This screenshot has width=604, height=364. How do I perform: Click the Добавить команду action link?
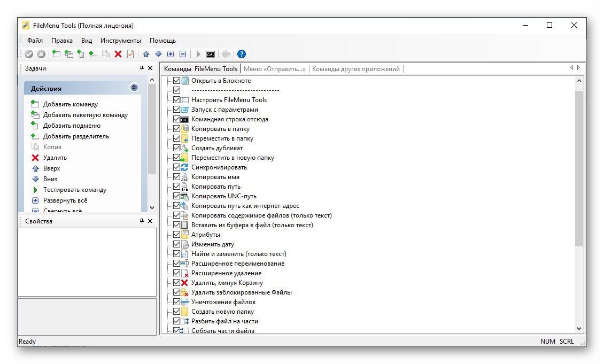pos(71,104)
